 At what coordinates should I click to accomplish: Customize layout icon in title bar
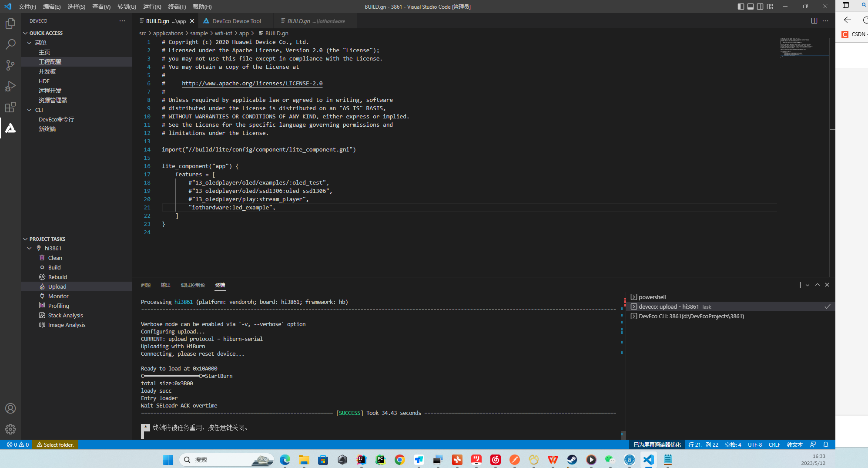[x=770, y=7]
